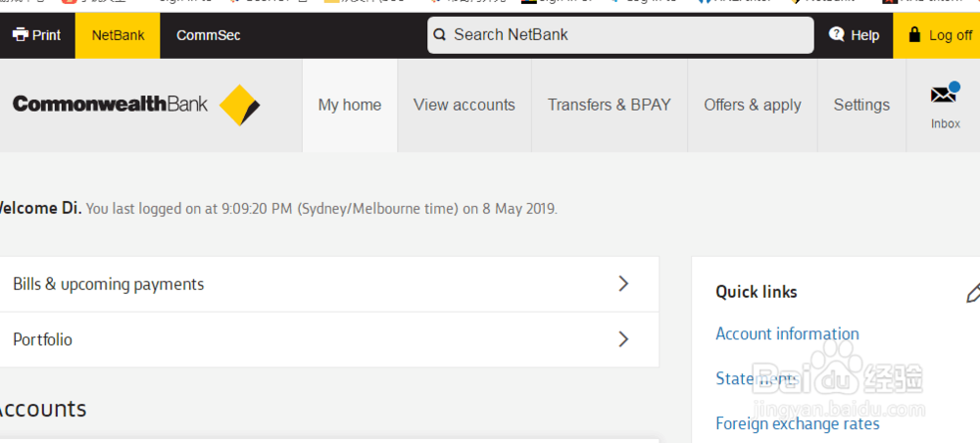The width and height of the screenshot is (980, 443).
Task: Switch to the CommSec tab
Action: tap(208, 35)
